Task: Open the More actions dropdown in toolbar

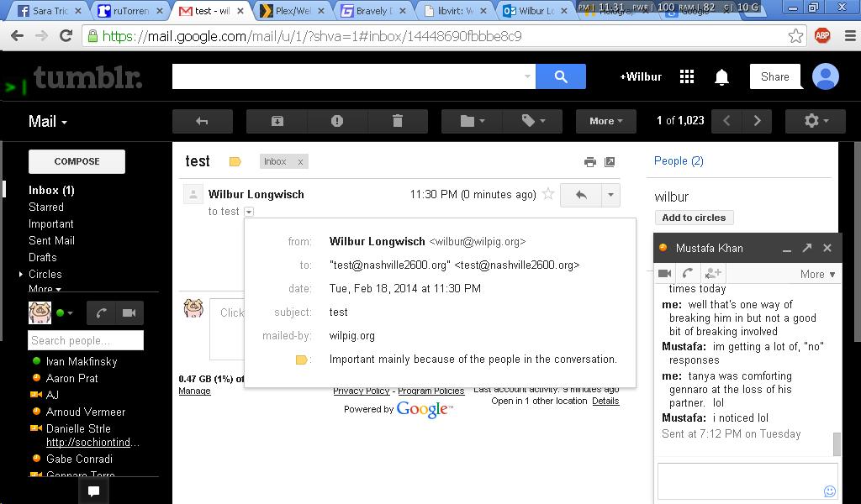Action: click(605, 121)
